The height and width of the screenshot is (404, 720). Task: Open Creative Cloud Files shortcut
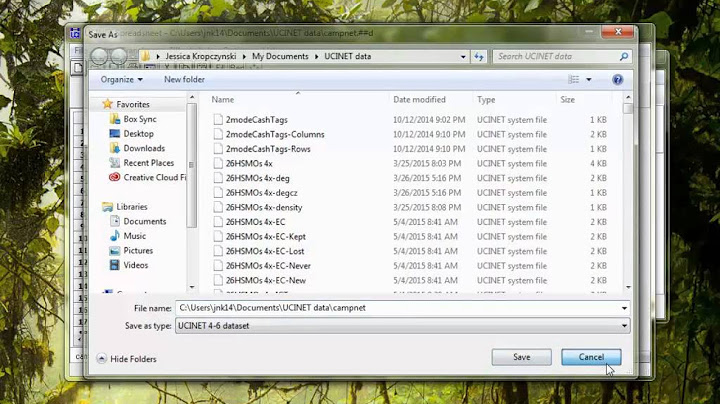pos(147,178)
